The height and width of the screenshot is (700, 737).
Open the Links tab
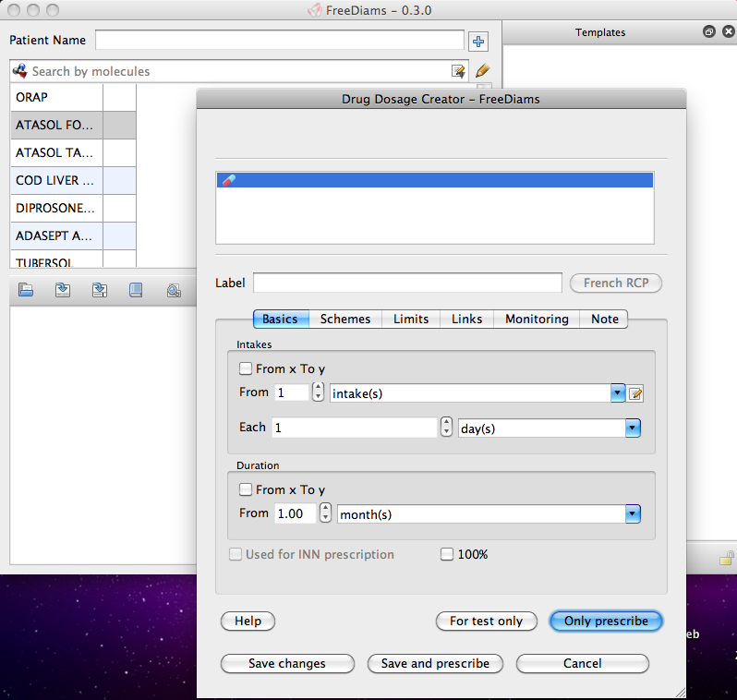[x=466, y=319]
